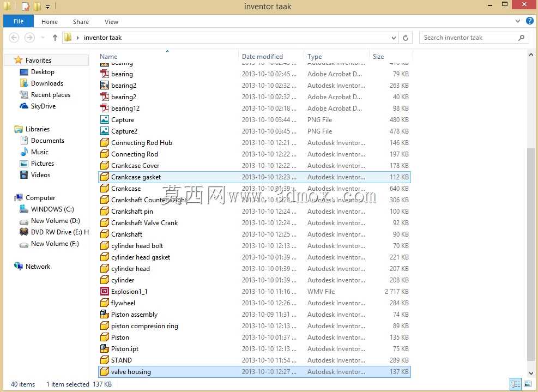Click the search magnifier icon
This screenshot has width=538, height=392.
[x=521, y=38]
